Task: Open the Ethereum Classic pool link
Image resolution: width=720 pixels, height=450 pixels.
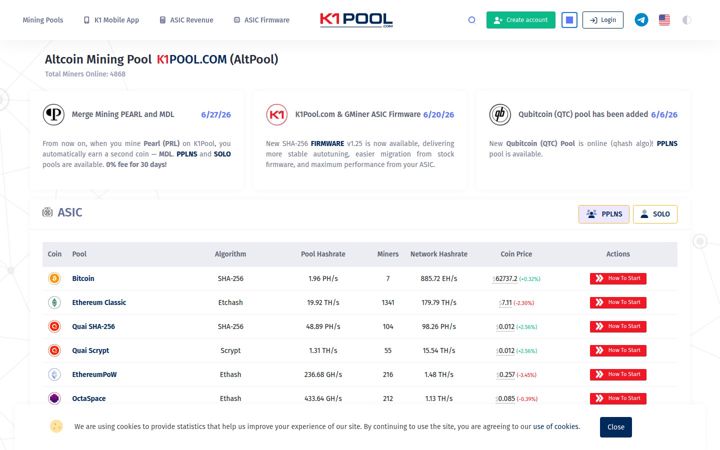Action: point(99,302)
